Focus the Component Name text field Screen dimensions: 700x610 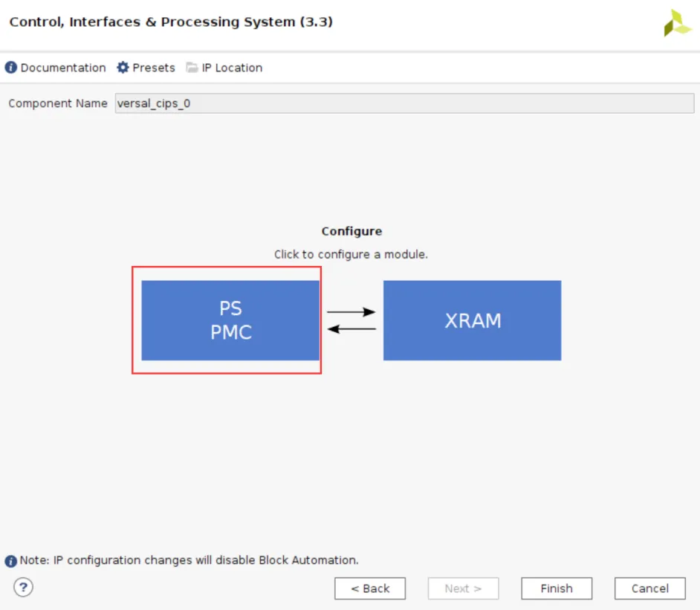[x=404, y=103]
